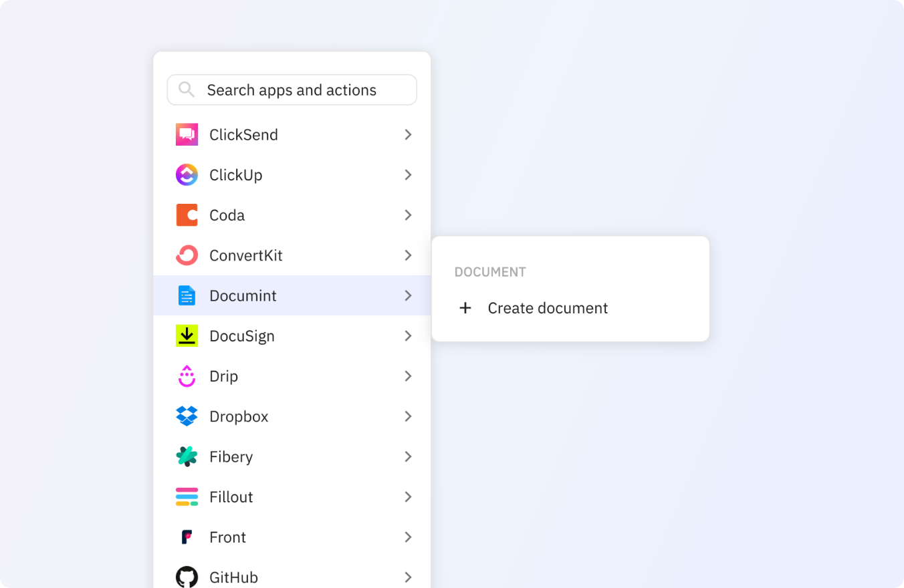Expand the GitHub chevron arrow
Screen dimensions: 904x588
[408, 577]
